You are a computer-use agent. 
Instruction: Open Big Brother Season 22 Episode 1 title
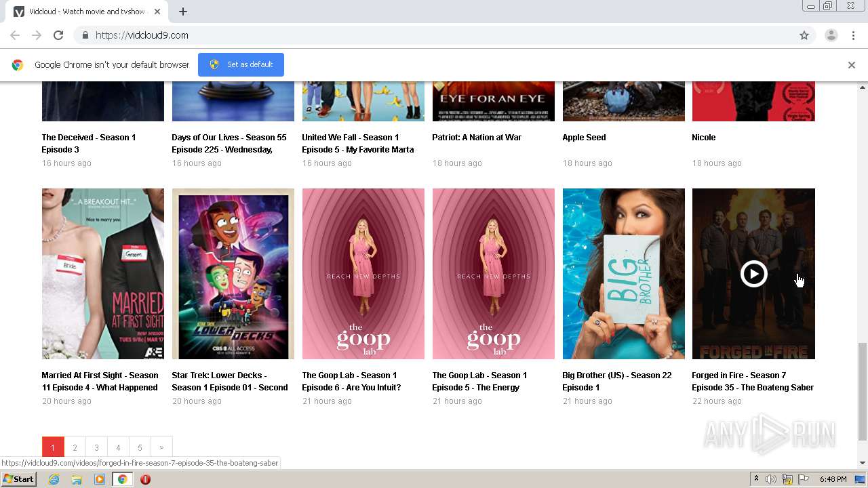(x=617, y=382)
